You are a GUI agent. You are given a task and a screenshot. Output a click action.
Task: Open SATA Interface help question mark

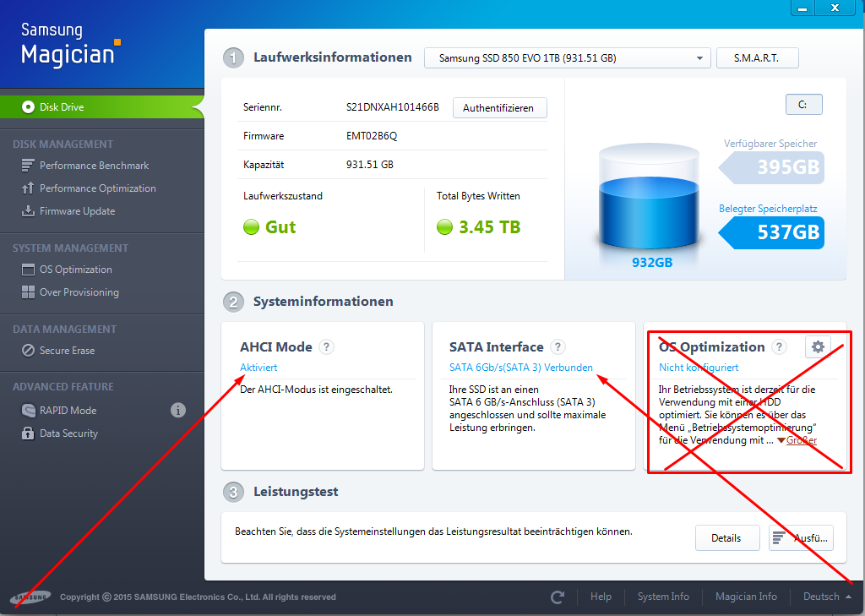[x=558, y=346]
